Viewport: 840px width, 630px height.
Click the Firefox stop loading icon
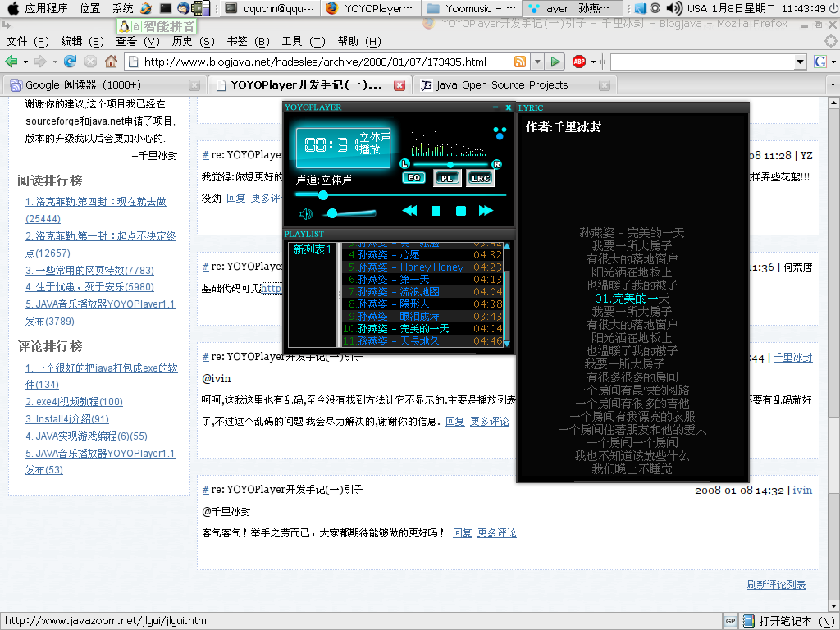[x=90, y=62]
